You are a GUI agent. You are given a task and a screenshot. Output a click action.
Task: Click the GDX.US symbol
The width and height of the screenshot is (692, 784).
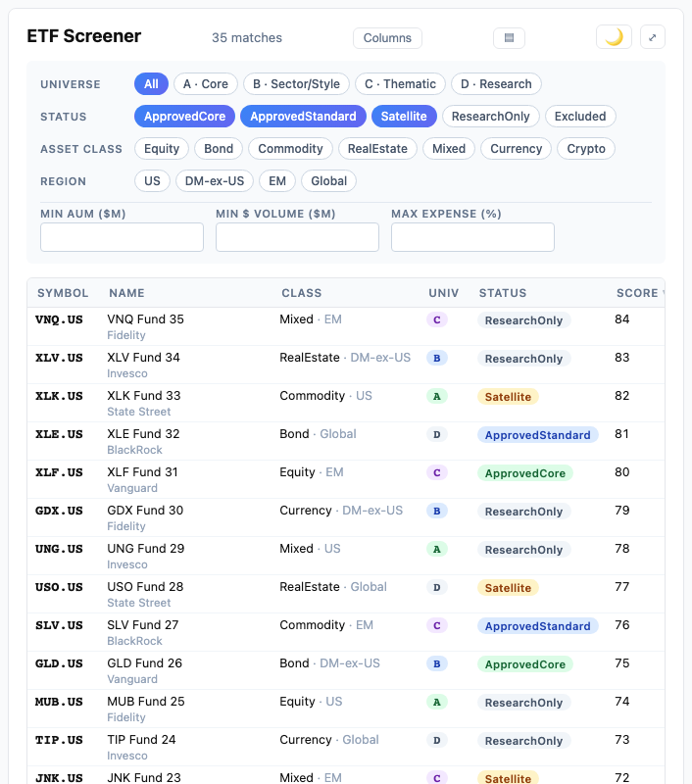pos(59,511)
